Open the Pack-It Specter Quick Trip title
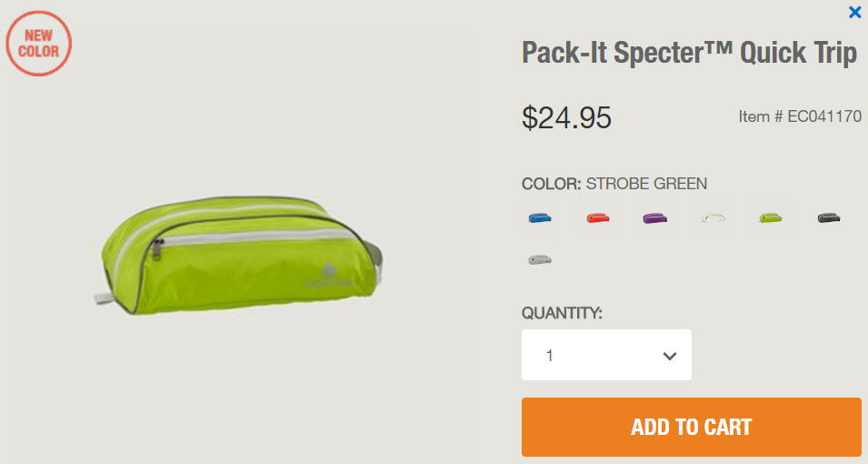Viewport: 868px width, 464px height. point(689,53)
